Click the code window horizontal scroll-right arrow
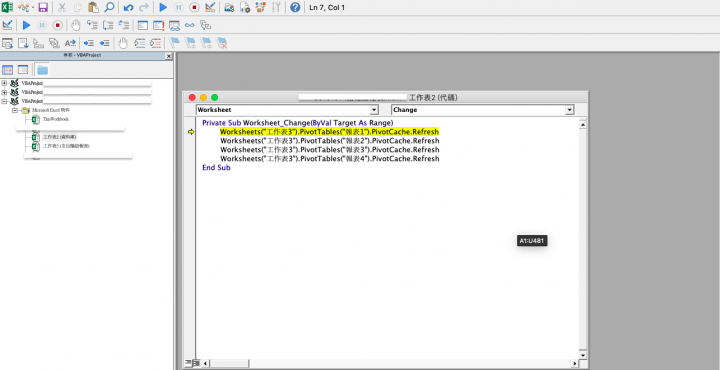Viewport: 720px width, 370px height. click(x=574, y=363)
